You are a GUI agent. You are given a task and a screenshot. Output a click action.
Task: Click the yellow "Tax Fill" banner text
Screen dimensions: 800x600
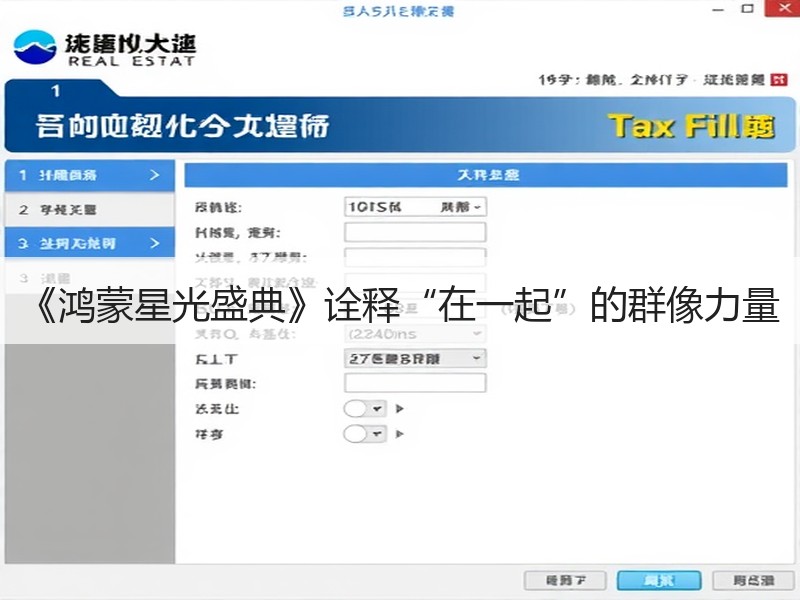(692, 126)
